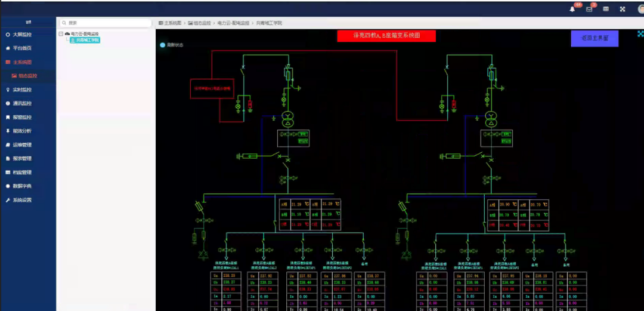
Task: Click the 返回主界面 button
Action: 595,38
